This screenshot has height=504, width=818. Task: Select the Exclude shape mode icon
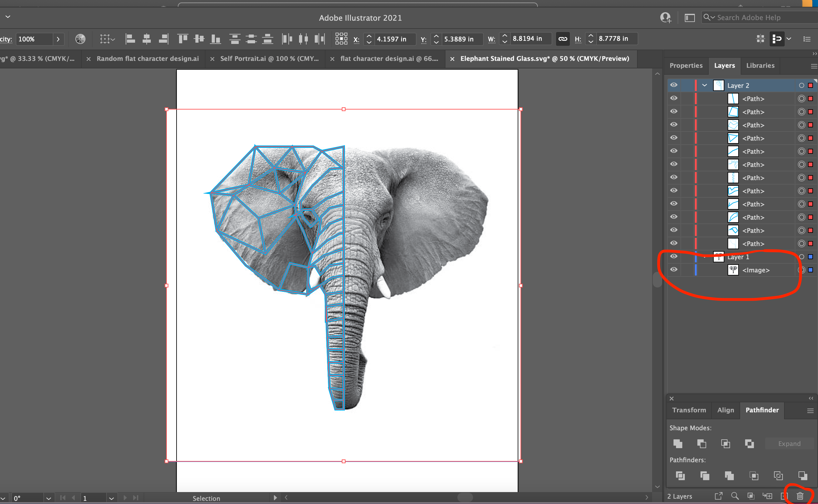(750, 444)
